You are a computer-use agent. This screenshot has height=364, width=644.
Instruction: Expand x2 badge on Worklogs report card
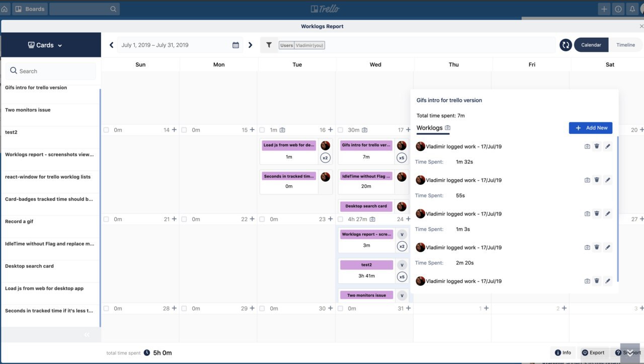[401, 246]
